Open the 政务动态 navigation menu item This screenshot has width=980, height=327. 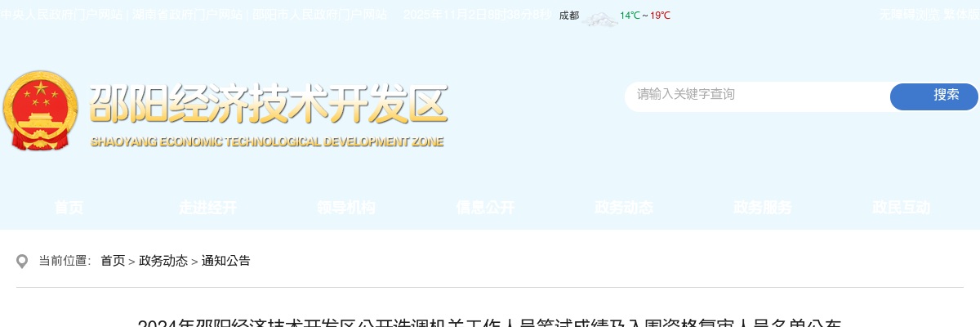(625, 208)
